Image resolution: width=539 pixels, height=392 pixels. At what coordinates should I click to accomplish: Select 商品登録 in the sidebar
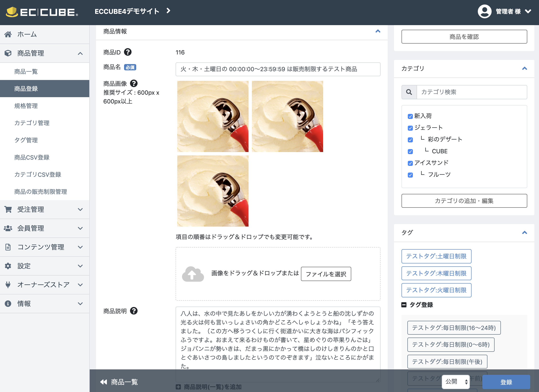tap(45, 89)
